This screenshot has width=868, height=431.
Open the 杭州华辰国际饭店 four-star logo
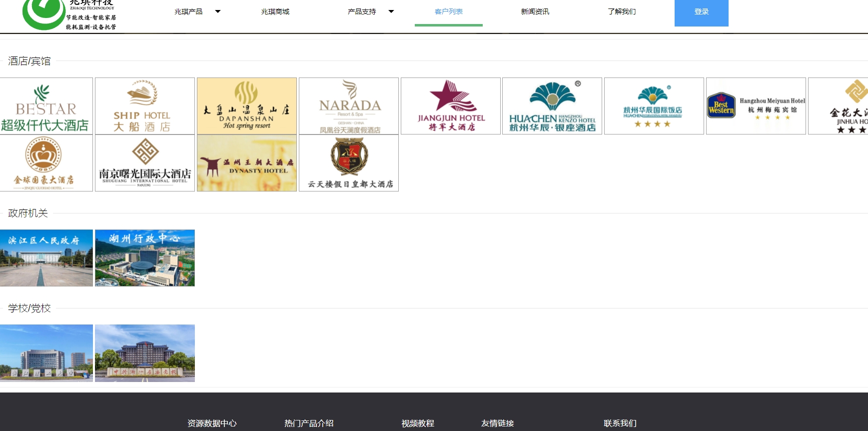tap(654, 106)
